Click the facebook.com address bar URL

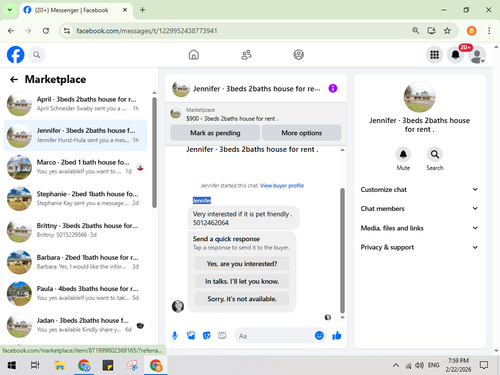[x=147, y=31]
